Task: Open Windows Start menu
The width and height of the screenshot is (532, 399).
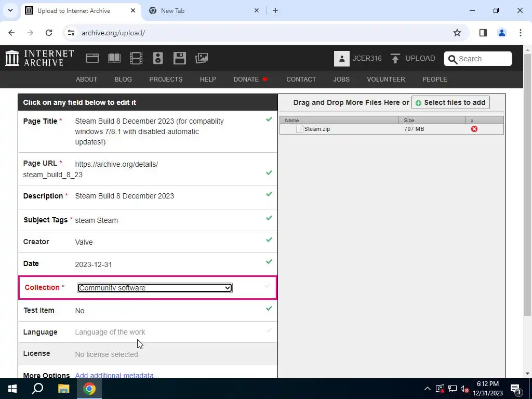Action: 12,389
